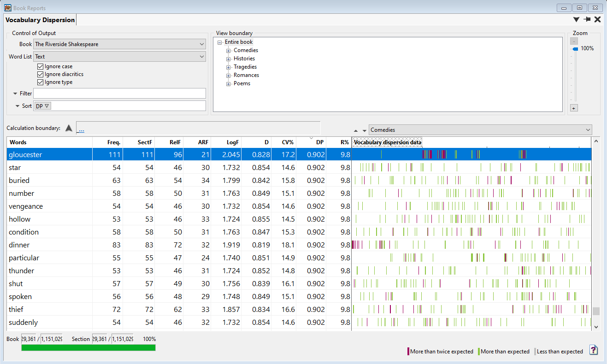Click the zoom minus button

click(x=574, y=41)
